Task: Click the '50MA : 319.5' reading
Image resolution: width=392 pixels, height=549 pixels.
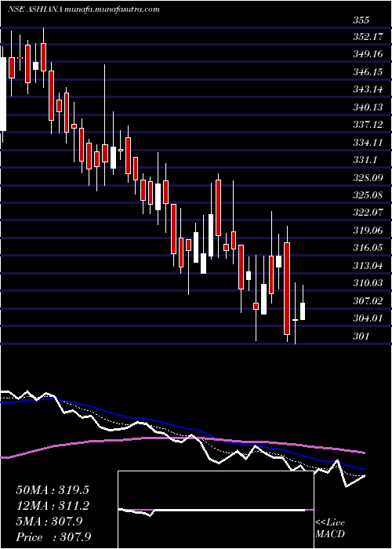Action: pyautogui.click(x=53, y=490)
